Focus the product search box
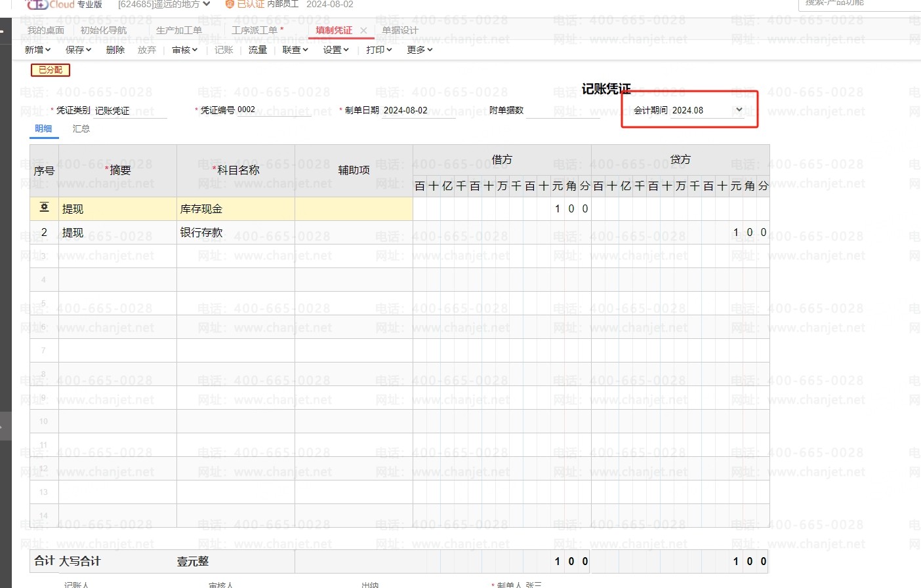The width and height of the screenshot is (921, 588). click(859, 4)
